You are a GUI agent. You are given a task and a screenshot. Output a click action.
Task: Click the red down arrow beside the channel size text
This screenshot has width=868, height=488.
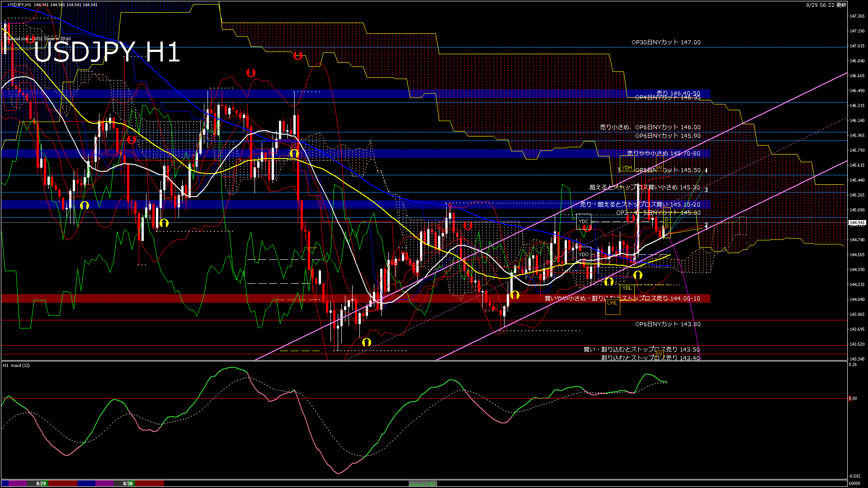(x=30, y=38)
